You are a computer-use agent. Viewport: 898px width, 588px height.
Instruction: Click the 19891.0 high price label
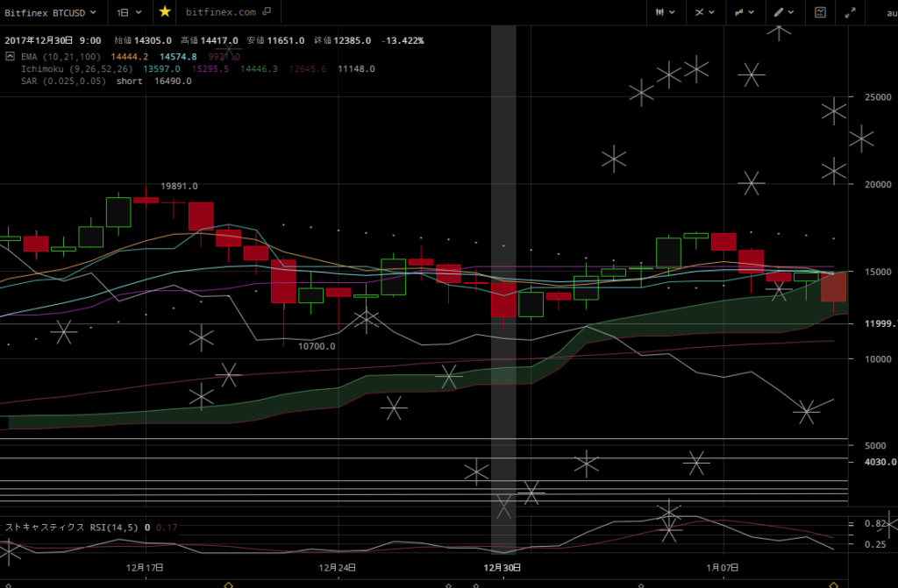(x=178, y=186)
